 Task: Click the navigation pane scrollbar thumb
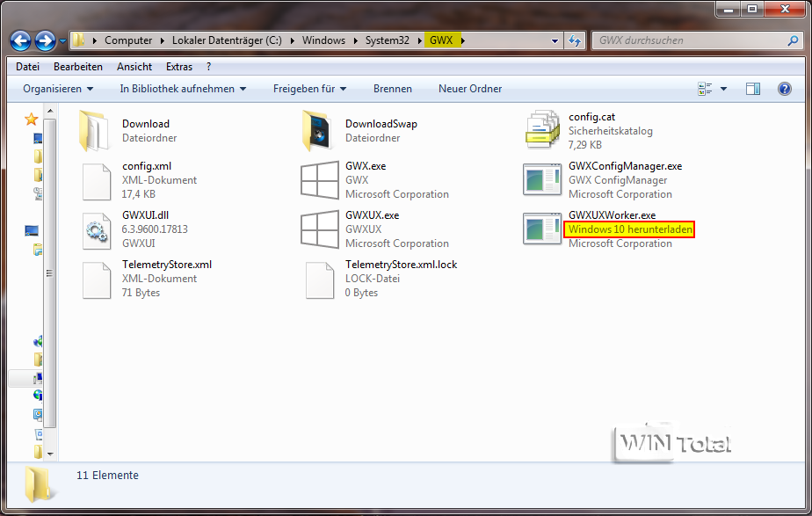click(x=50, y=273)
